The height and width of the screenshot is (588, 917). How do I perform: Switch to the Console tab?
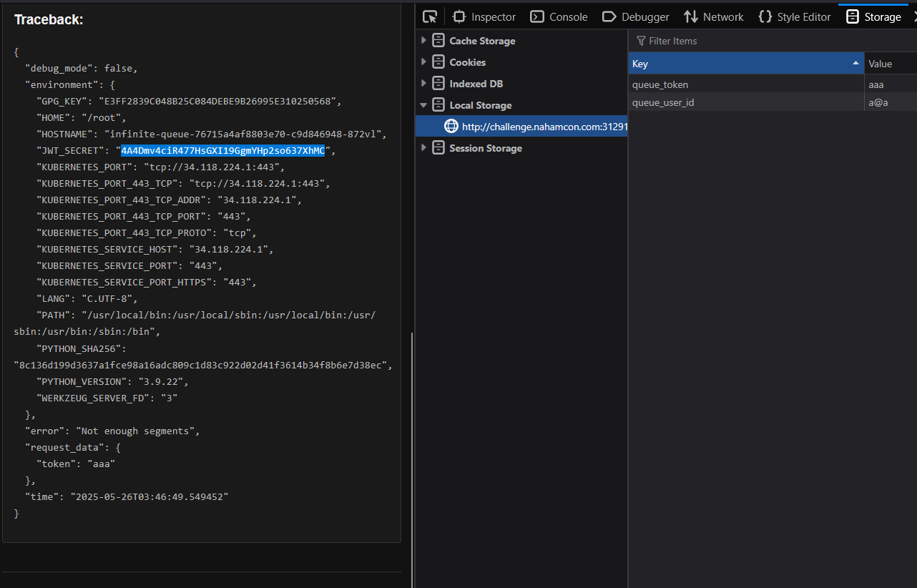(x=559, y=16)
